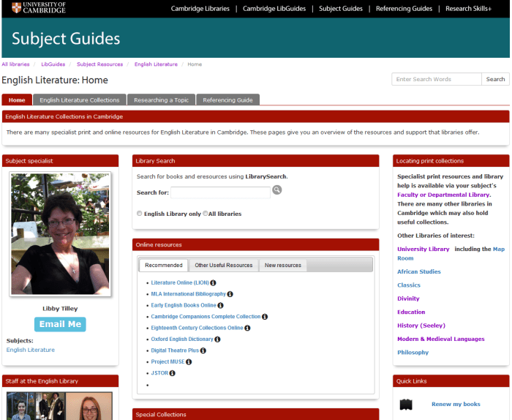Screen dimensions: 512x420
Task: Open African Studies library link
Action: [419, 271]
